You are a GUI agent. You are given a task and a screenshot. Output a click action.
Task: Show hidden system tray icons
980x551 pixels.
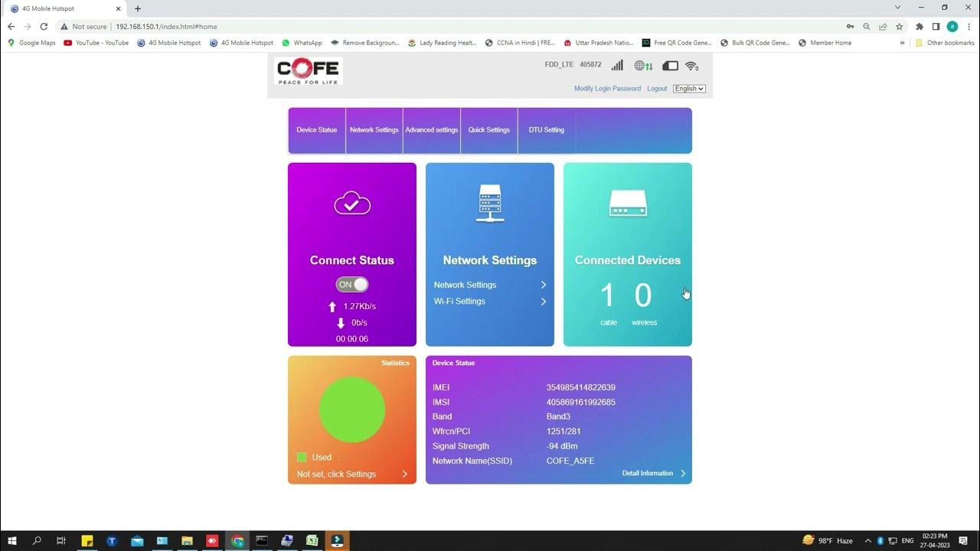pyautogui.click(x=869, y=540)
